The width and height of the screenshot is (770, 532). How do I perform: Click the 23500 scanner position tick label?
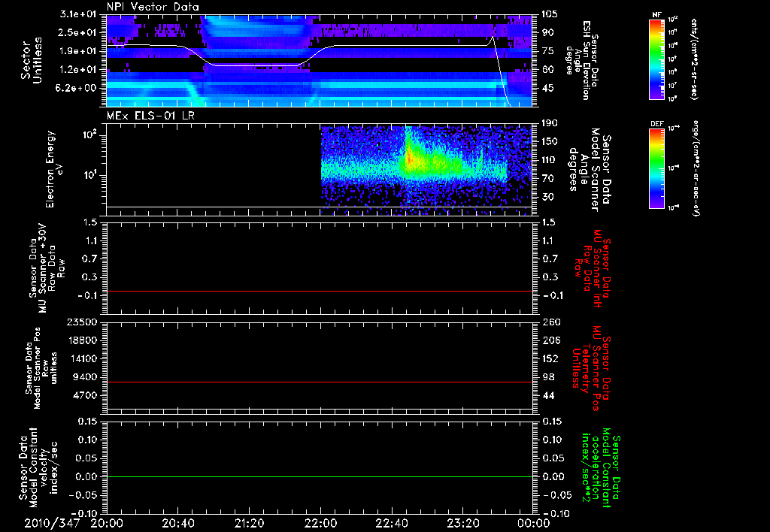point(83,322)
